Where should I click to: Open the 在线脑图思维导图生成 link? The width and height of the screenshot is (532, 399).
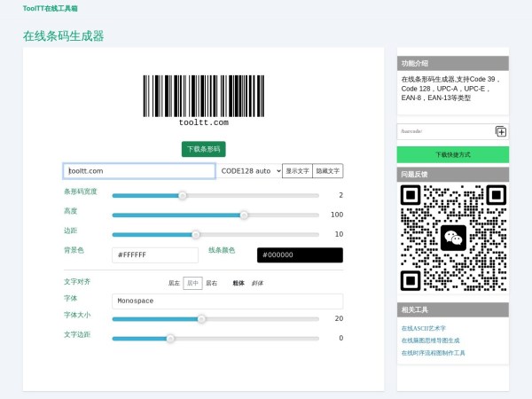[431, 340]
